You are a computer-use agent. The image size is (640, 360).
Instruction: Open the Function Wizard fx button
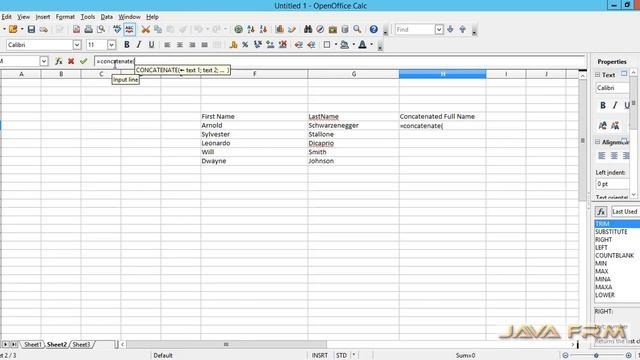58,61
